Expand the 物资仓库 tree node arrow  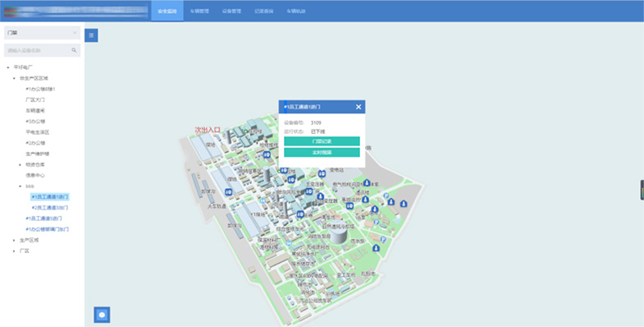click(21, 164)
